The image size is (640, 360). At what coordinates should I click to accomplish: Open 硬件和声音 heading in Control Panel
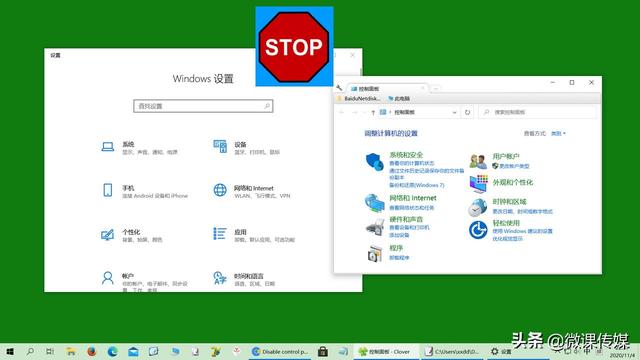point(406,219)
